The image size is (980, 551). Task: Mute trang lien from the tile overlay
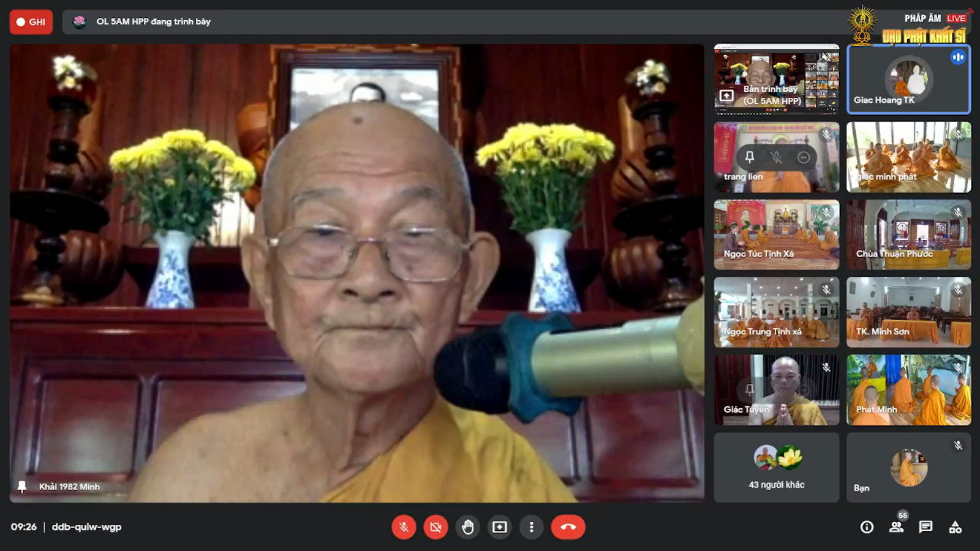(x=776, y=157)
